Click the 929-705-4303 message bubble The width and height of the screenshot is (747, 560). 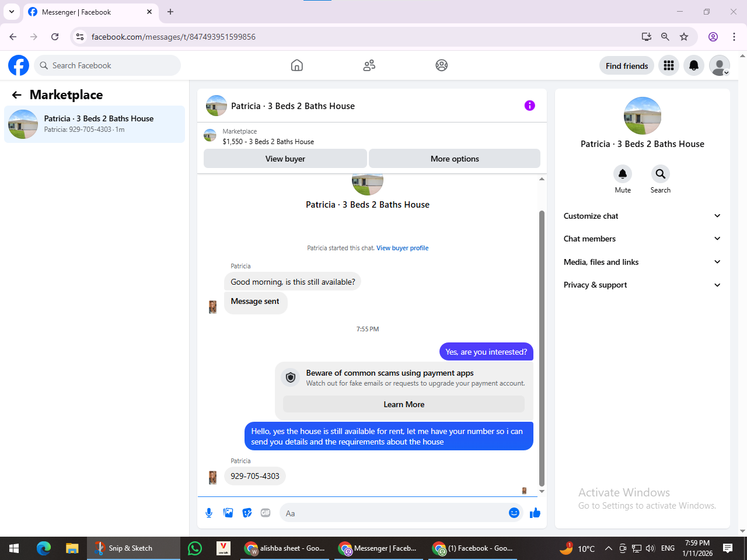[x=255, y=476]
